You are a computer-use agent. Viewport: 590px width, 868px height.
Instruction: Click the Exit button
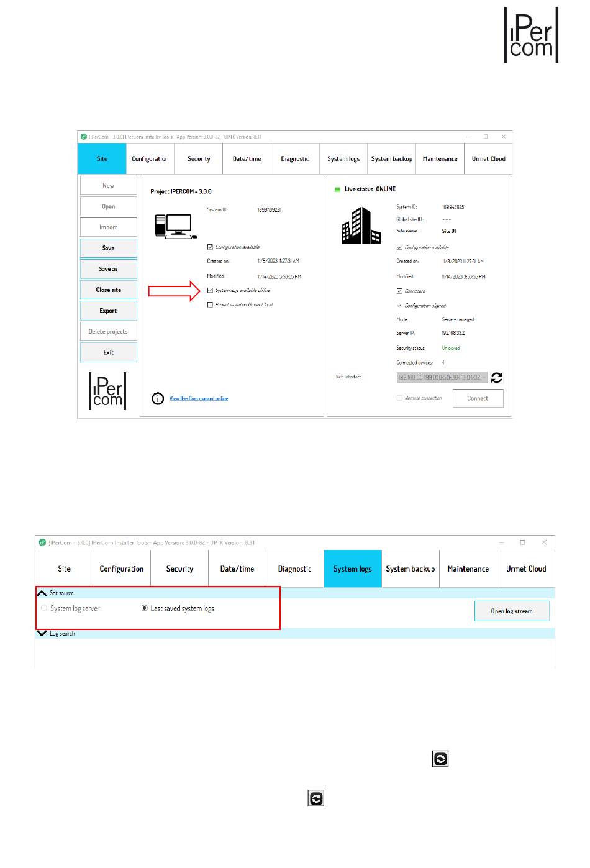click(109, 352)
